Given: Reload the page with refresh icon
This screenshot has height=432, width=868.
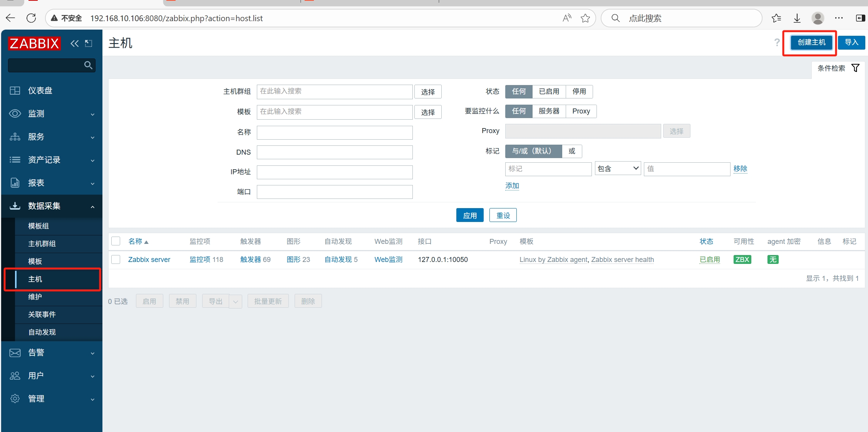Looking at the screenshot, I should tap(31, 18).
